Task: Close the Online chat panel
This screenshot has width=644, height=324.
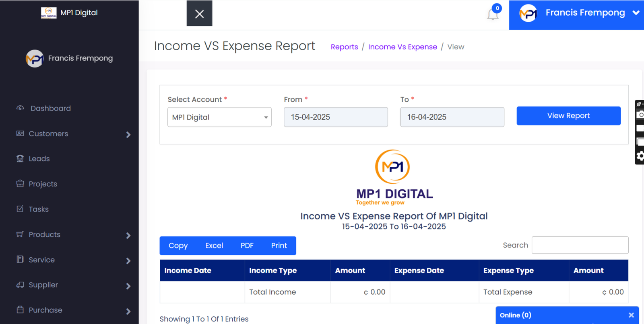Action: tap(631, 315)
